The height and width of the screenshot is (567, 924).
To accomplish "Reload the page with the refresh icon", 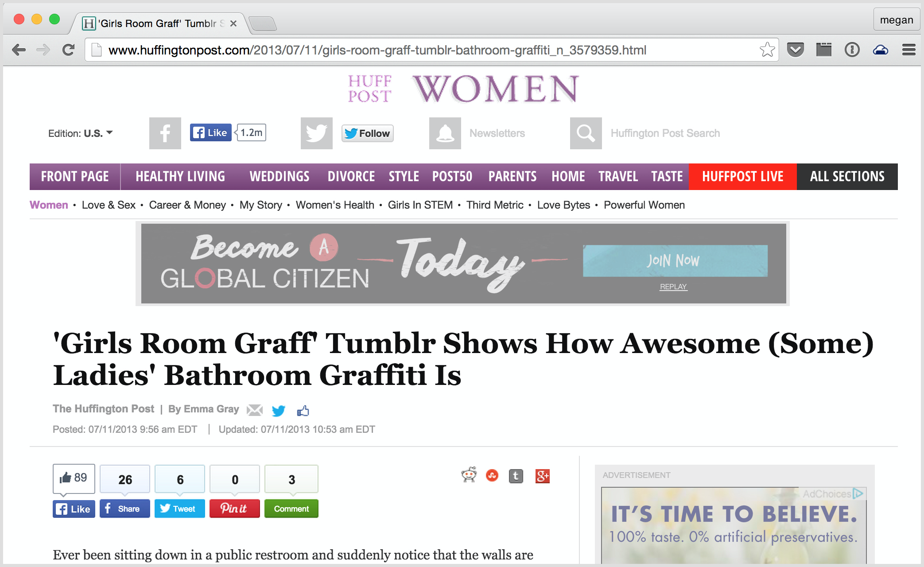I will coord(68,50).
